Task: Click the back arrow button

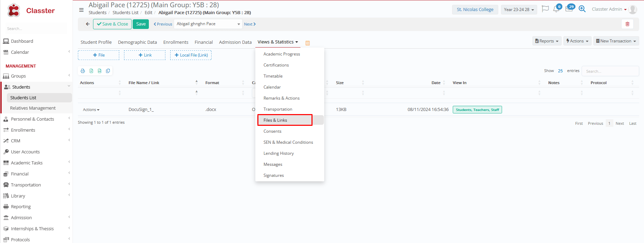Action: pos(88,24)
